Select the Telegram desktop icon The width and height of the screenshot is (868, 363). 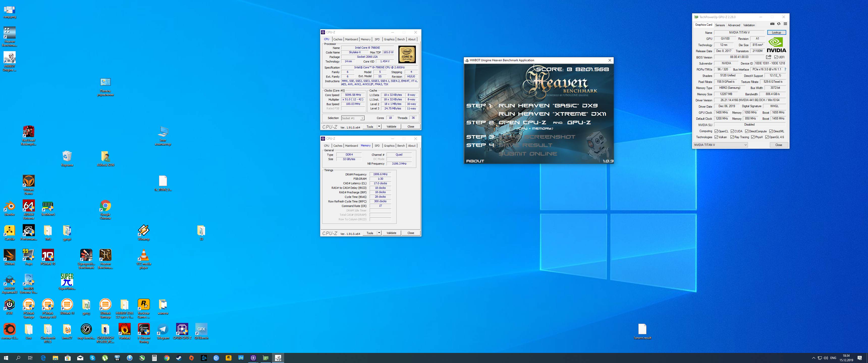click(x=163, y=331)
